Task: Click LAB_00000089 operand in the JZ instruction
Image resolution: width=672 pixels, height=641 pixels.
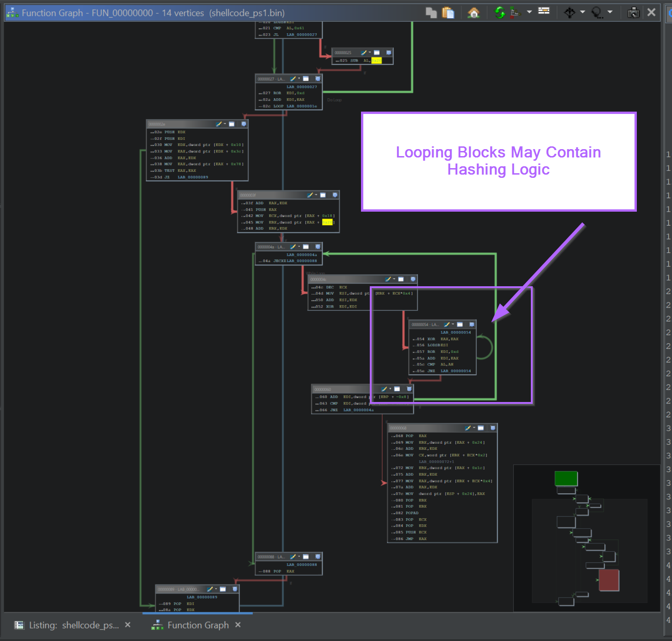Action: click(x=193, y=177)
